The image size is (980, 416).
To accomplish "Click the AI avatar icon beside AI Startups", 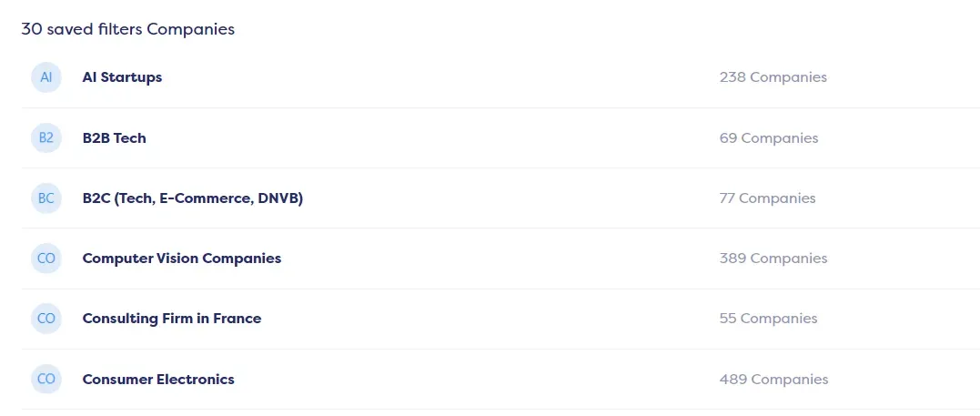I will (x=45, y=77).
